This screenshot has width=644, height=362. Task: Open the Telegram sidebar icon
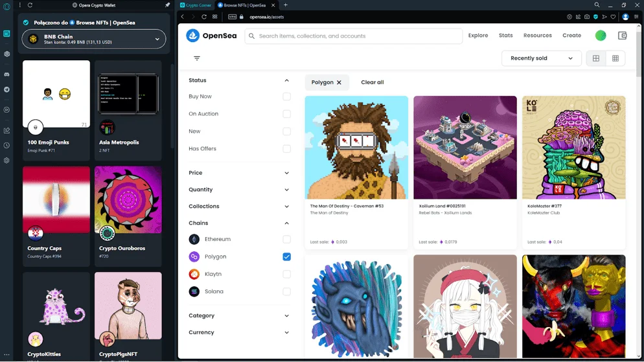6,89
